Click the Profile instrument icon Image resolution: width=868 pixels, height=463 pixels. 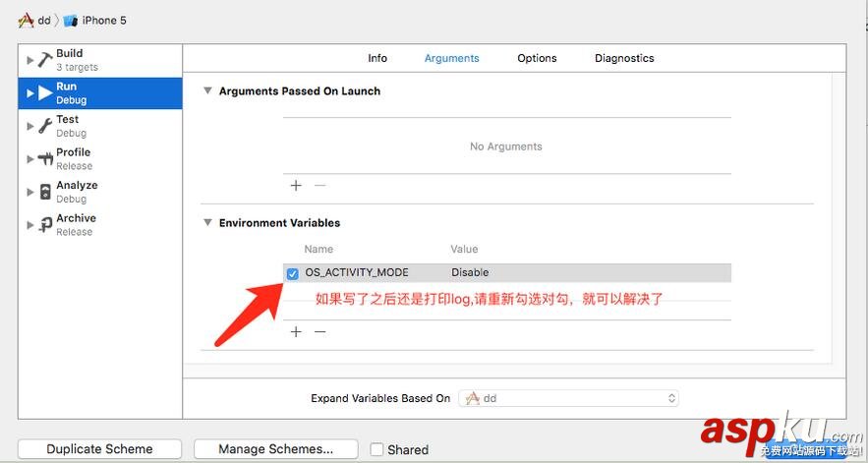[45, 159]
